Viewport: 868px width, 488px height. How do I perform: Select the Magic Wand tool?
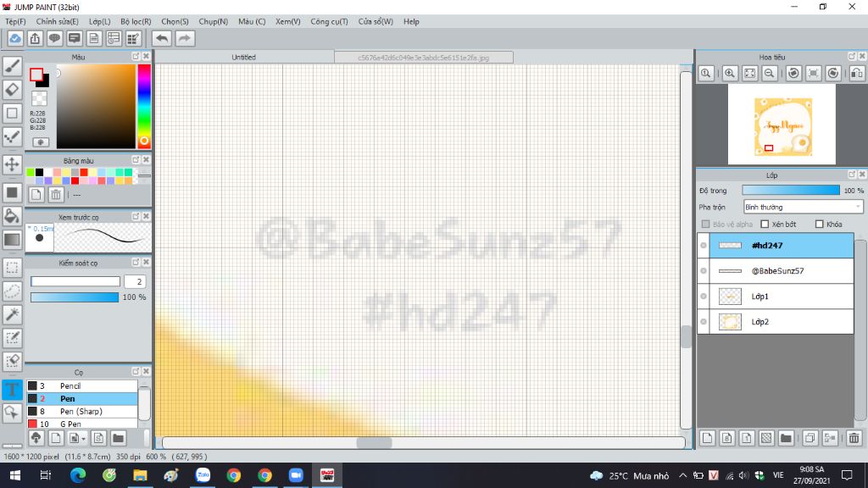[12, 314]
